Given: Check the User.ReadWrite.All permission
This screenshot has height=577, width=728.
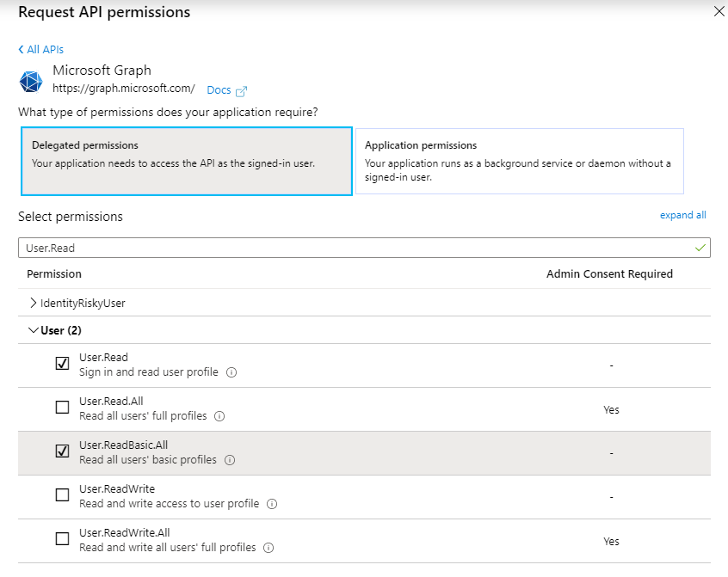Looking at the screenshot, I should (62, 539).
